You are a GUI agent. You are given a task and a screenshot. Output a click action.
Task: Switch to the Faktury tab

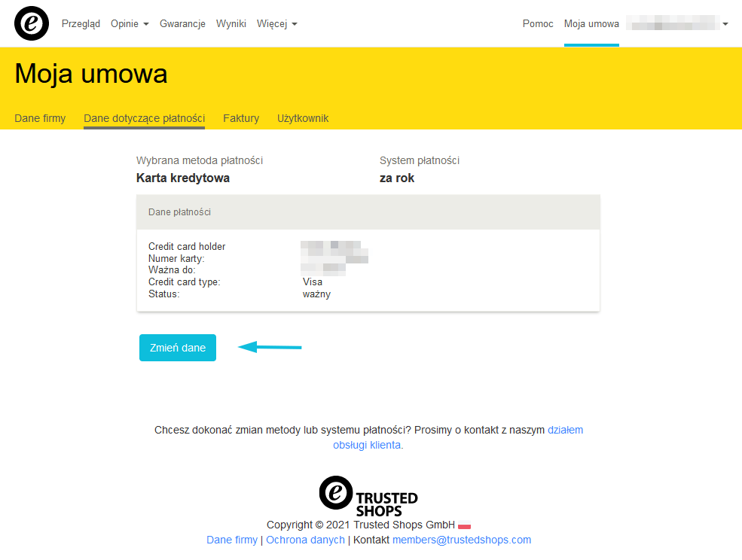pyautogui.click(x=241, y=118)
